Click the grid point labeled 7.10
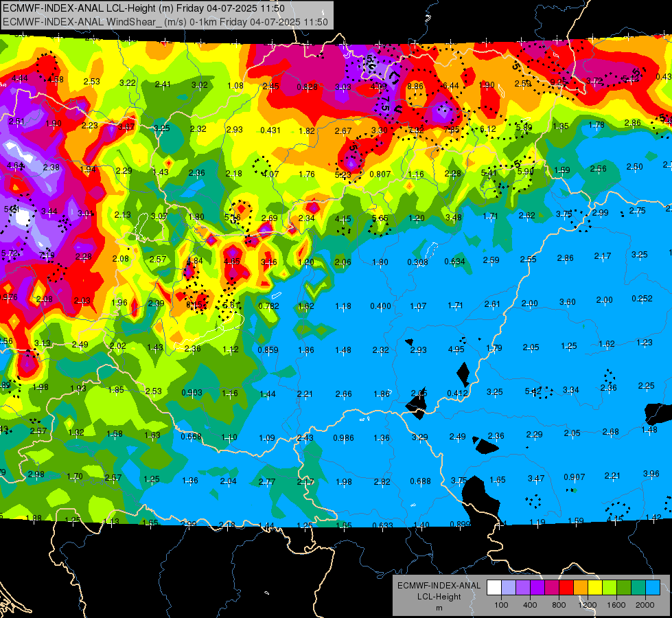 [47, 255]
